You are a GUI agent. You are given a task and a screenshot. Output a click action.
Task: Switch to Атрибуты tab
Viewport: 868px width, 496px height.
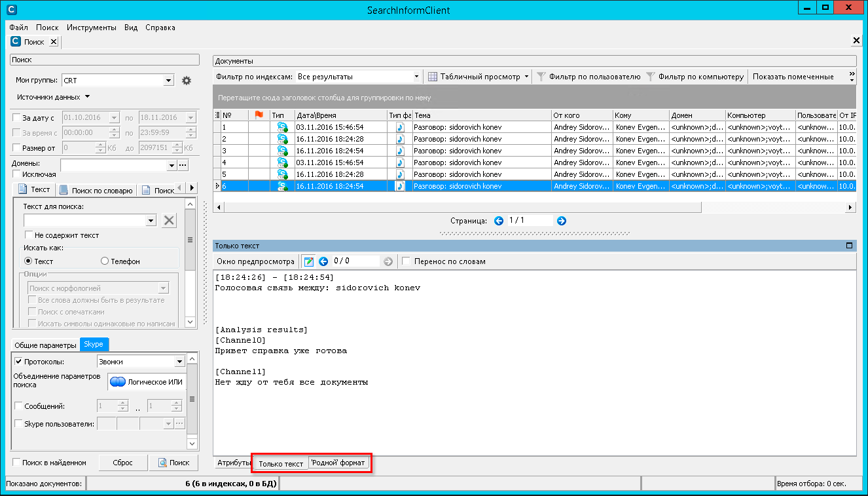coord(234,463)
